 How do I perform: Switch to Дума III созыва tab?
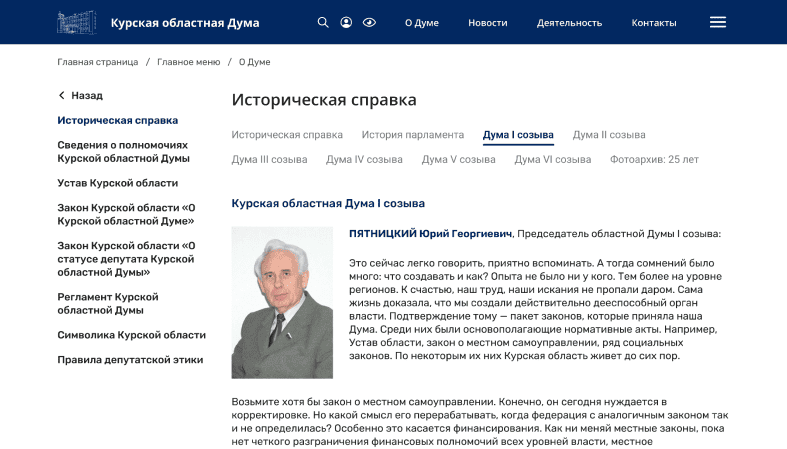coord(269,160)
